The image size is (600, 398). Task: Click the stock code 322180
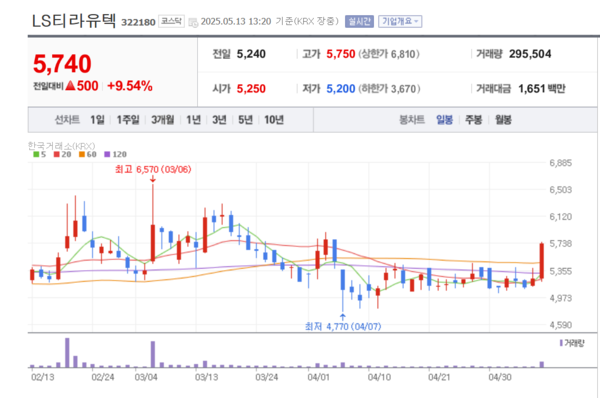tap(138, 23)
